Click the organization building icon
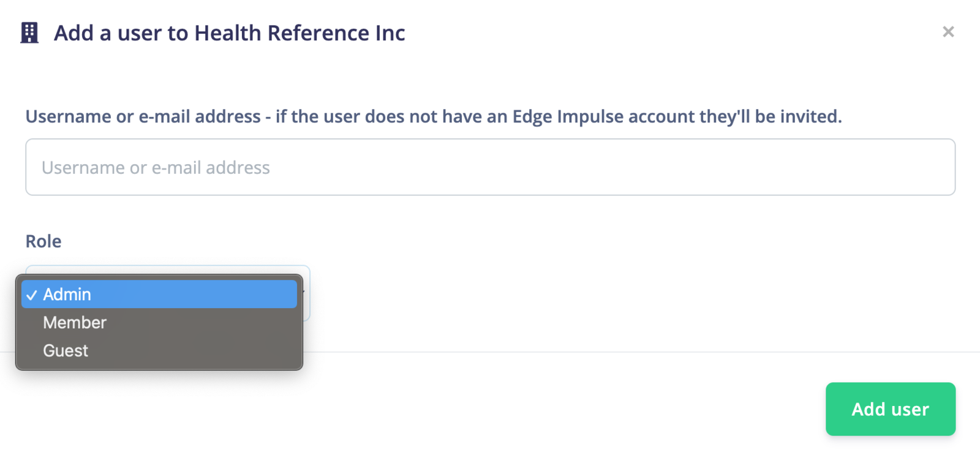Screen dimensions: 980x460 29,32
